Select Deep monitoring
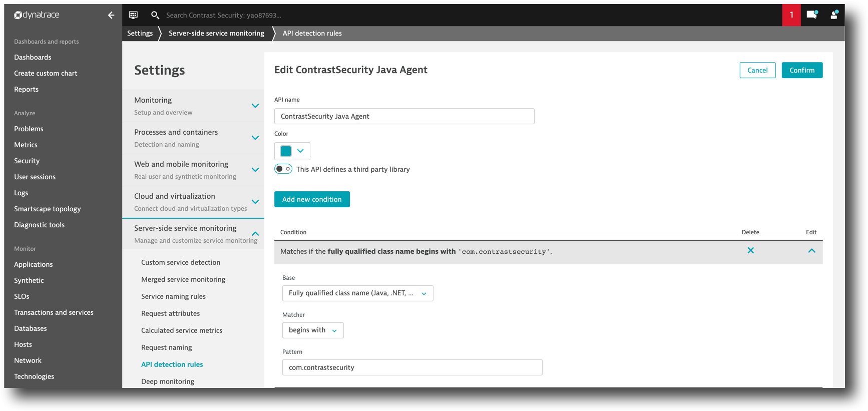The image size is (868, 411). (x=168, y=381)
